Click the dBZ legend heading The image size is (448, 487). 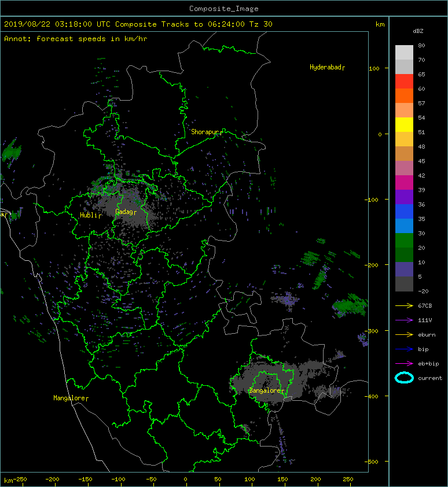tap(418, 31)
